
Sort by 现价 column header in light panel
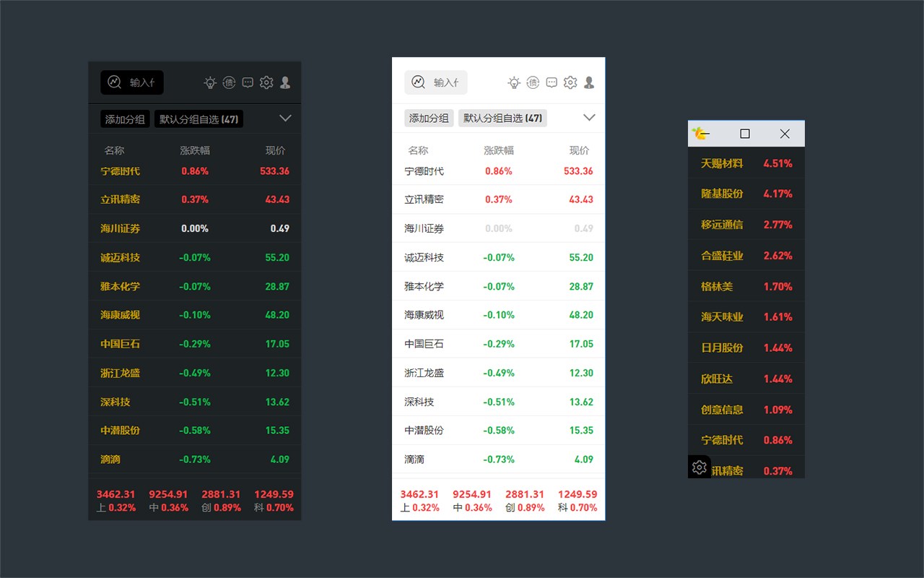click(579, 150)
